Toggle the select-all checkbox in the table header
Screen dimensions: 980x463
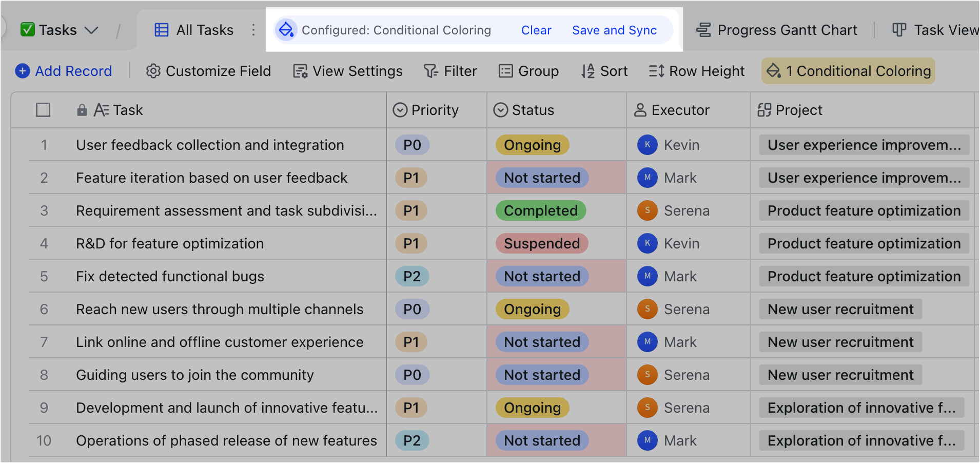pos(43,110)
